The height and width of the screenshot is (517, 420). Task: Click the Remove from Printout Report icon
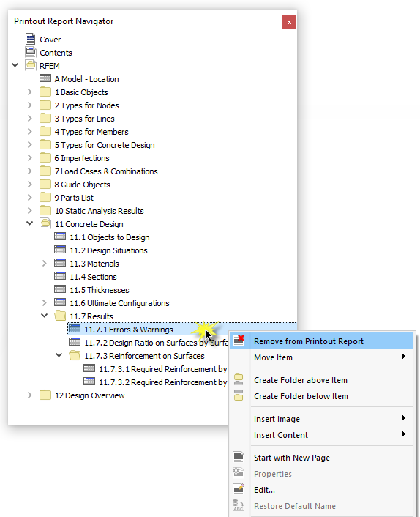pyautogui.click(x=239, y=341)
